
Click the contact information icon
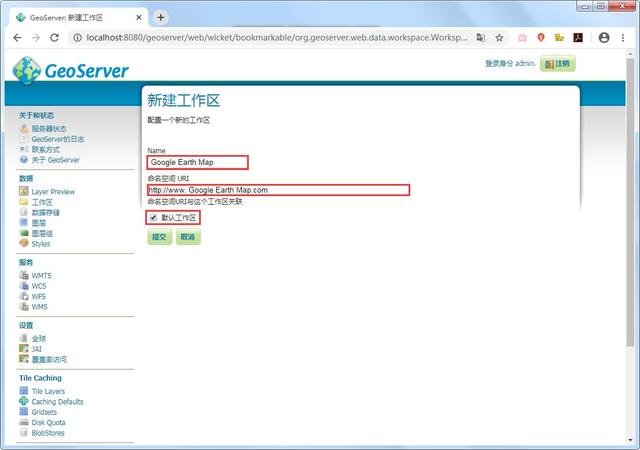click(x=24, y=149)
